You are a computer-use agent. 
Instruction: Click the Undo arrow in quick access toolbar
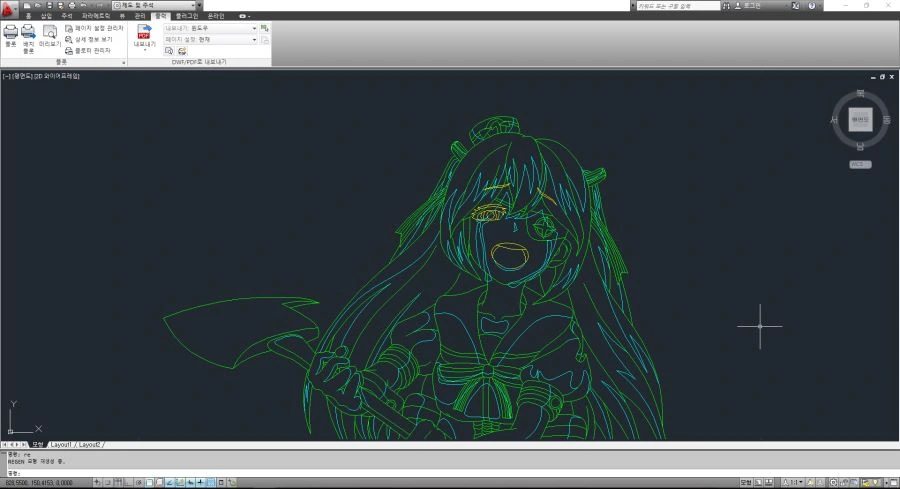(x=83, y=5)
